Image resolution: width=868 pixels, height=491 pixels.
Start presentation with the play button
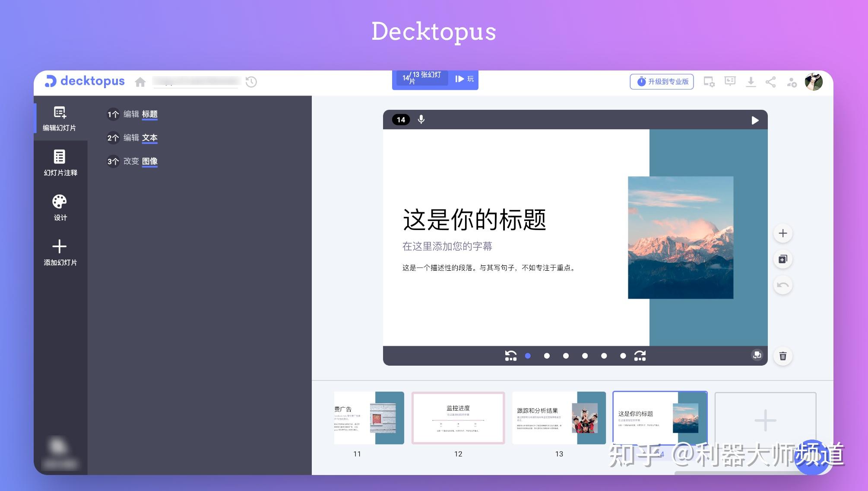click(x=464, y=79)
